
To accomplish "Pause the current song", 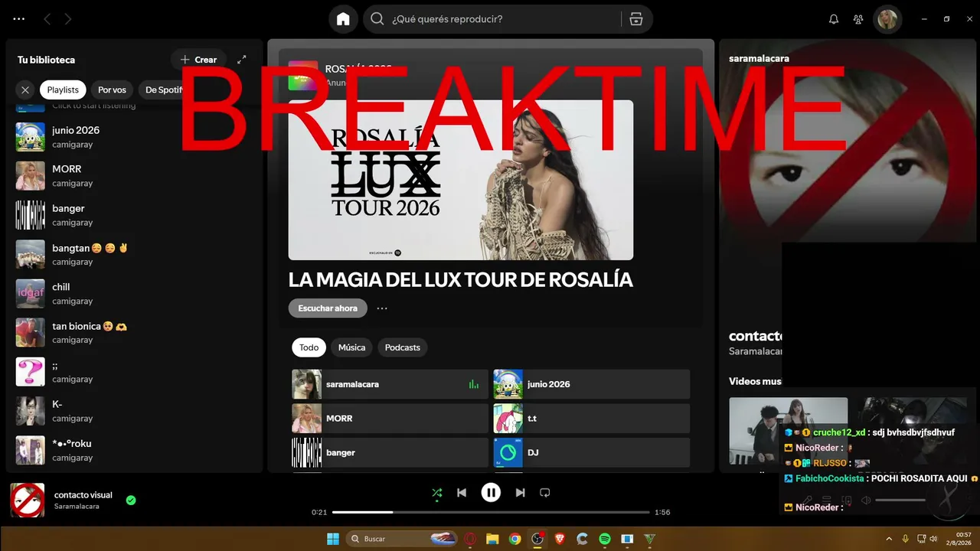I will 491,493.
